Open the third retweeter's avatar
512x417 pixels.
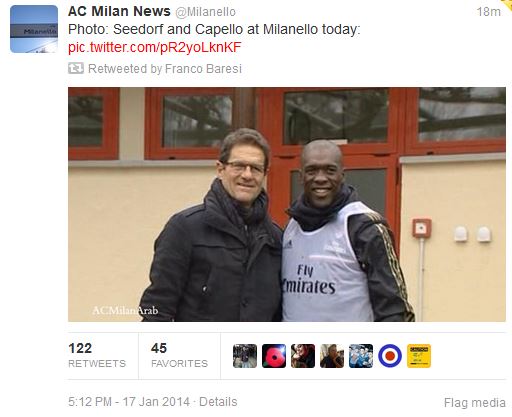coord(303,356)
